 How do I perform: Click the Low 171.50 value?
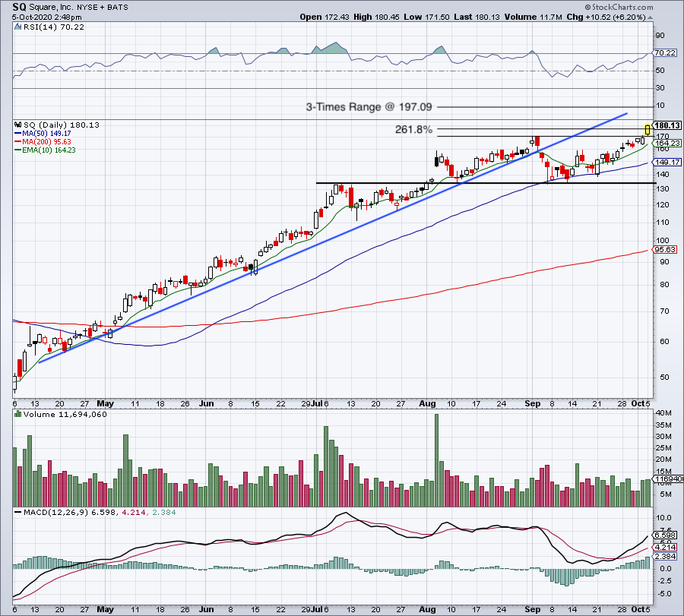point(426,17)
